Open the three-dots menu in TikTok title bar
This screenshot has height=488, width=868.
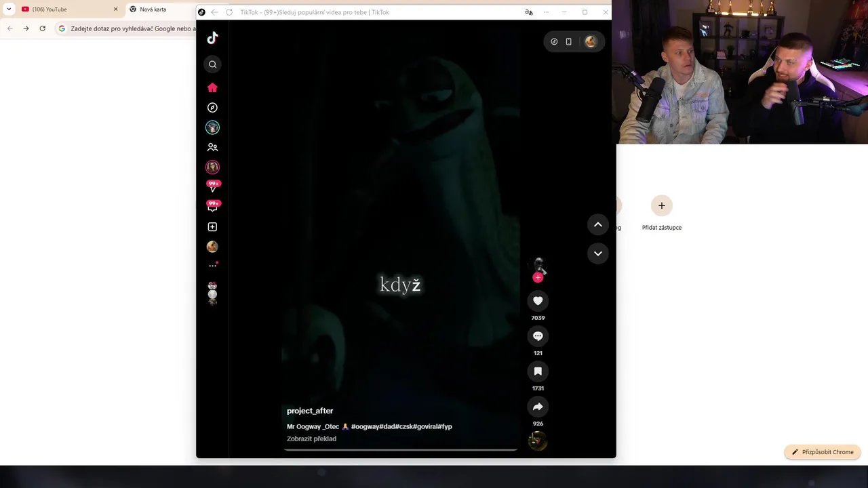tap(546, 12)
